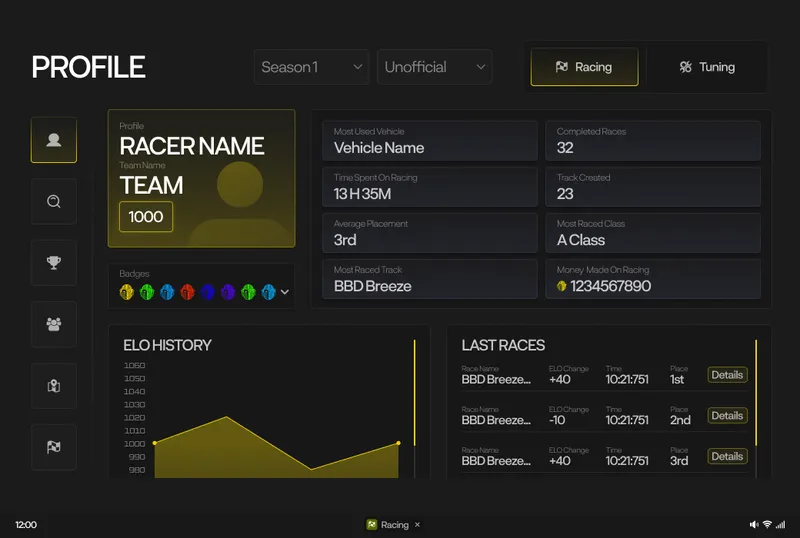
Task: Click the 1000 ELO rating box
Action: click(146, 217)
